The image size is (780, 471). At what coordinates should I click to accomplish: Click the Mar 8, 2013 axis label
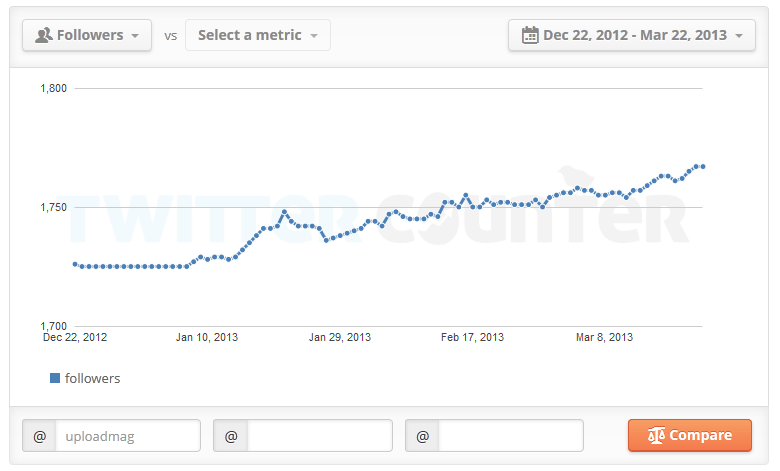pyautogui.click(x=605, y=337)
